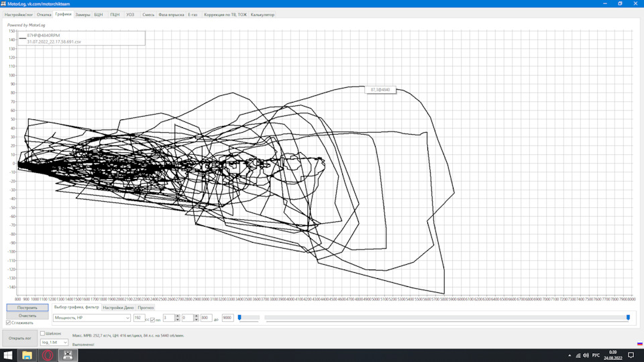Open the Замеры tab

[x=83, y=15]
